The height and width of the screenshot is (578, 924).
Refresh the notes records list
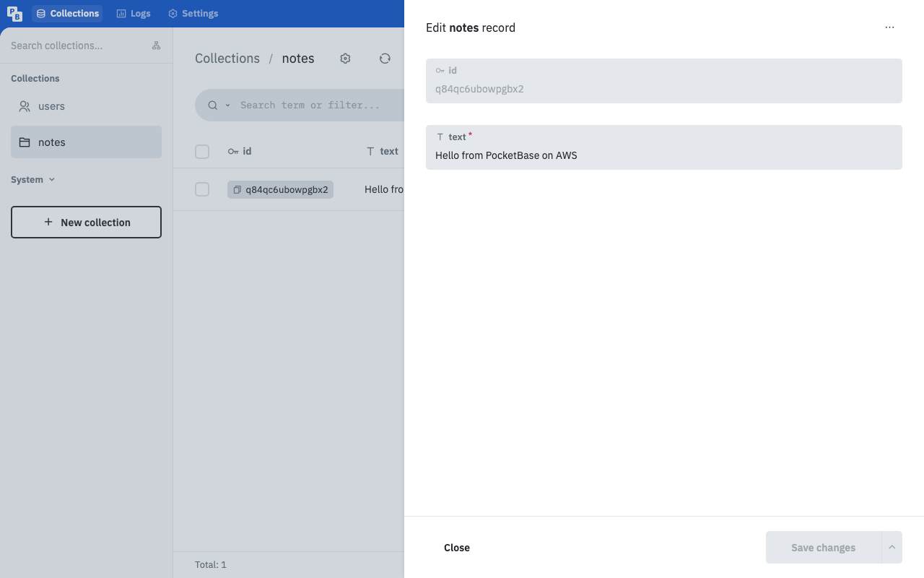click(385, 59)
